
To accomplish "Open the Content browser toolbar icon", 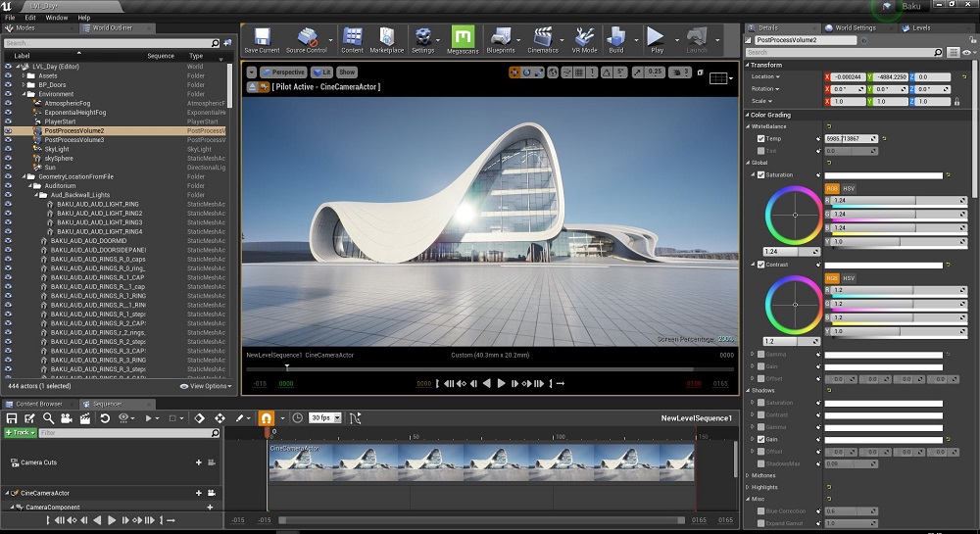I will pos(352,40).
